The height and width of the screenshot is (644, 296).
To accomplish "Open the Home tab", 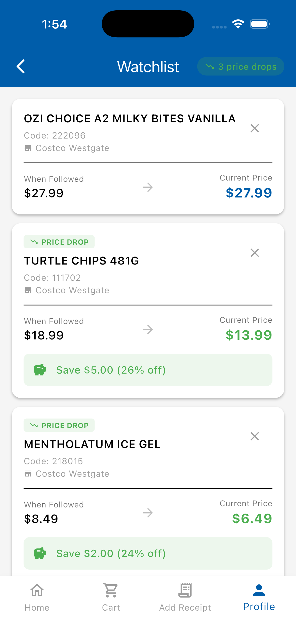I will 37,597.
